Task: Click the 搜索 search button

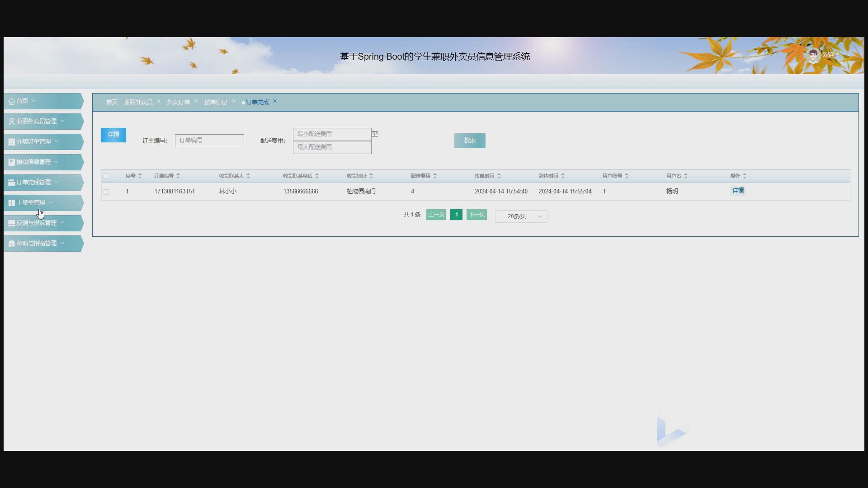Action: [469, 141]
